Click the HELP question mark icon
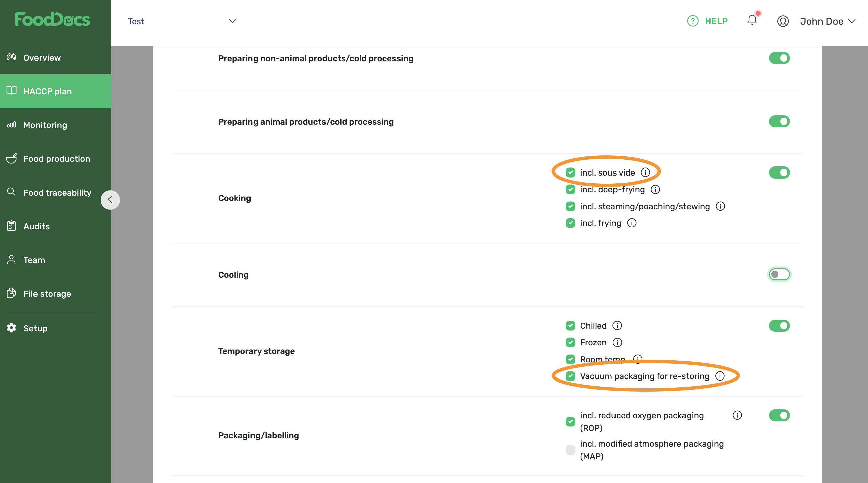 point(693,21)
